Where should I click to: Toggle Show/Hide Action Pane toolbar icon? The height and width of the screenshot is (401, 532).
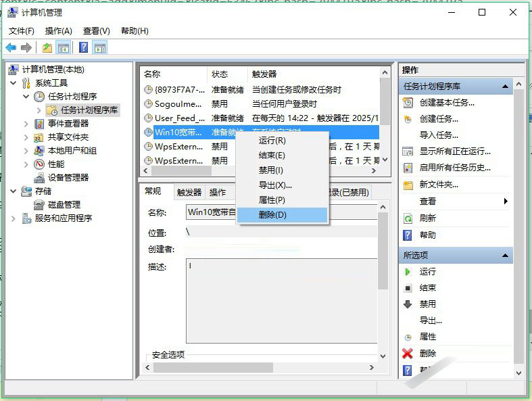100,47
